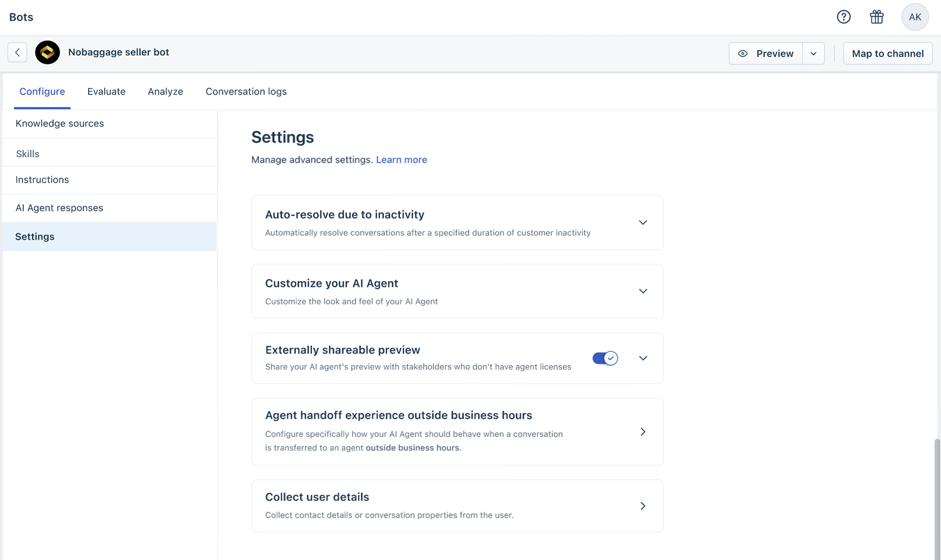This screenshot has width=941, height=560.
Task: Select AI Agent responses sidebar item
Action: point(59,208)
